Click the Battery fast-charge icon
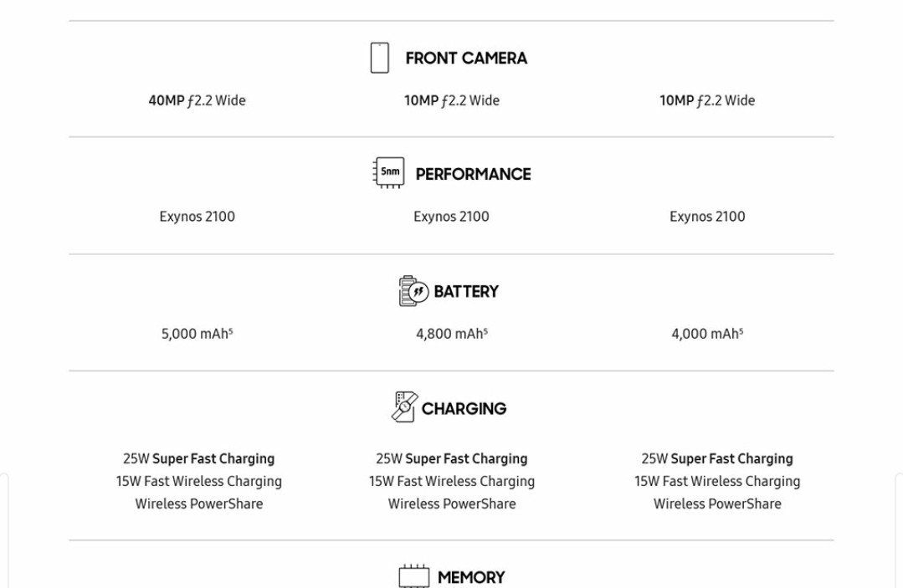The height and width of the screenshot is (588, 903). click(x=413, y=291)
